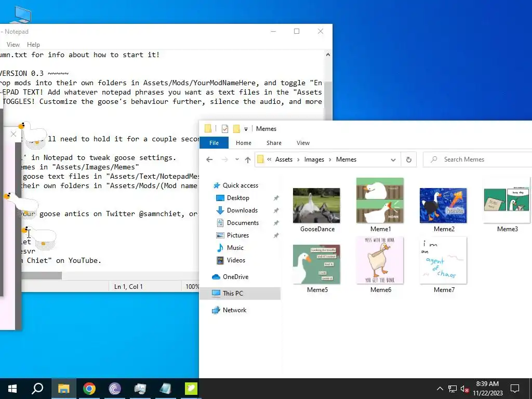Click Notepad horizontal scrollbar thumb
The width and height of the screenshot is (532, 399).
[42, 275]
